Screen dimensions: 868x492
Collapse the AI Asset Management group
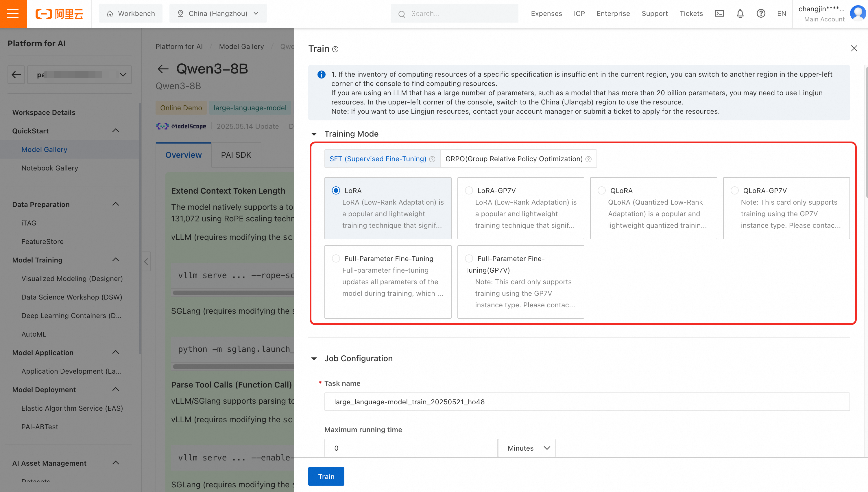pyautogui.click(x=115, y=463)
